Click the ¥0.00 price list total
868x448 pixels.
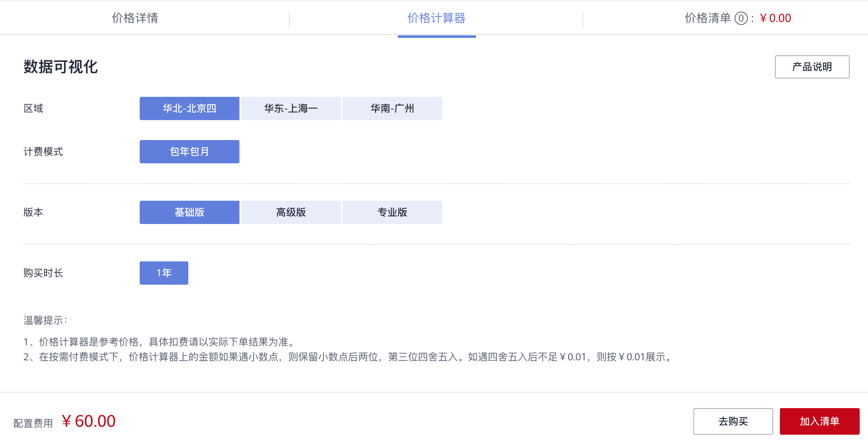[775, 18]
